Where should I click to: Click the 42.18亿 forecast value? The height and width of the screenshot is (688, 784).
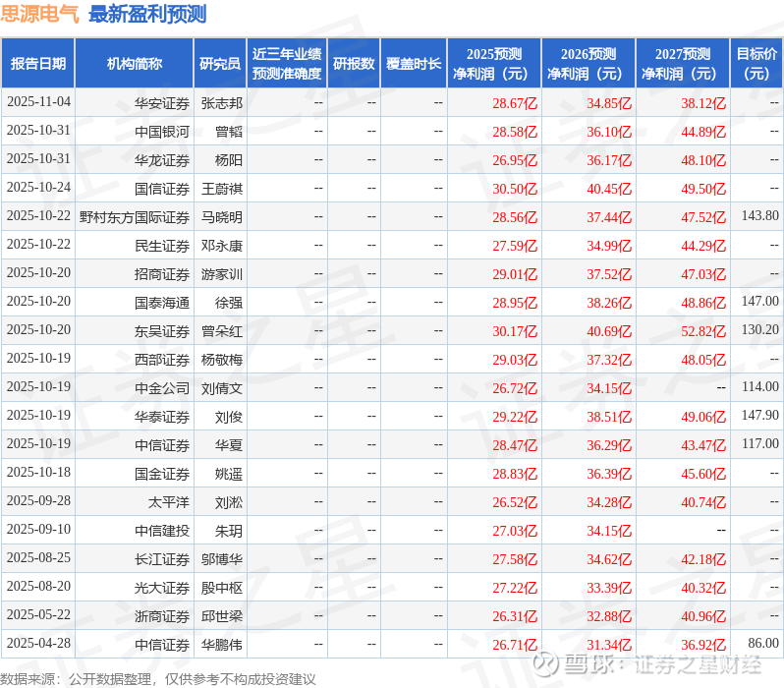(703, 560)
